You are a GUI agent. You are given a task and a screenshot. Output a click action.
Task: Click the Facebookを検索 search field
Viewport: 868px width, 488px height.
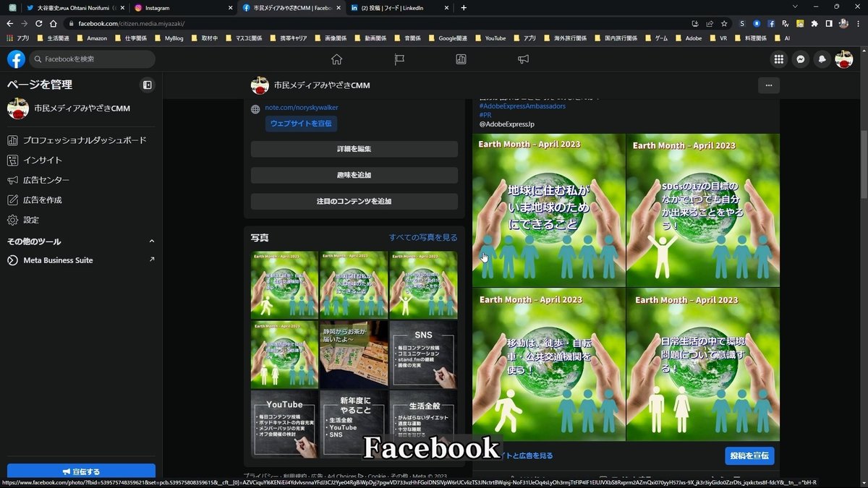click(x=92, y=59)
